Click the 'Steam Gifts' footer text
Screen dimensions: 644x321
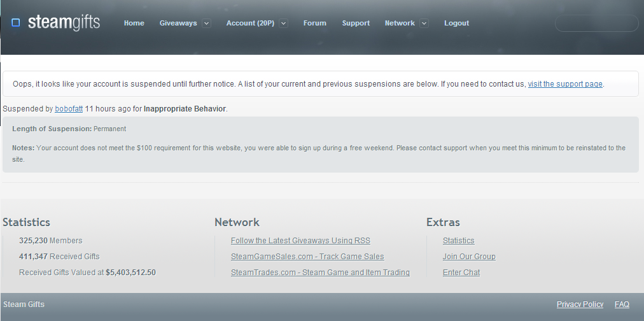(x=24, y=304)
